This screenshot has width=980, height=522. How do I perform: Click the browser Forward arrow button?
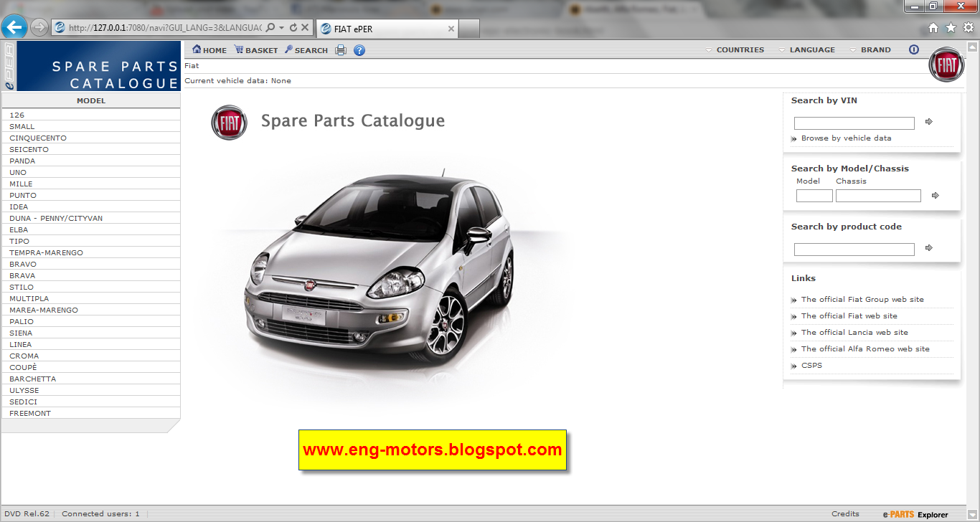point(39,27)
